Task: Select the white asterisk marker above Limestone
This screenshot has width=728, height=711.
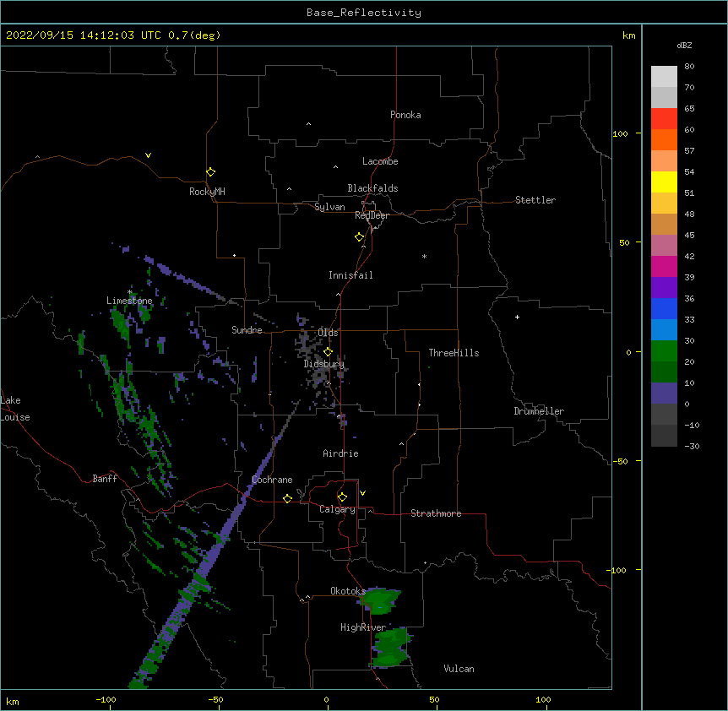Action: click(x=130, y=292)
